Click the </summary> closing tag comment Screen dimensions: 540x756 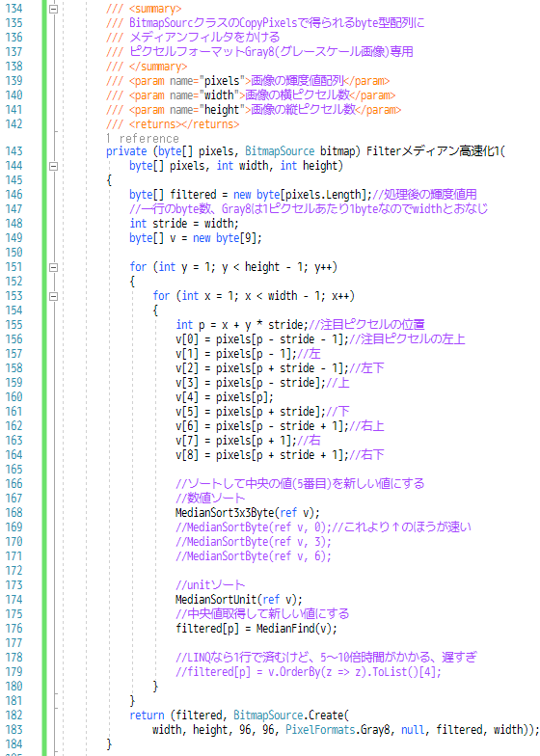point(147,66)
